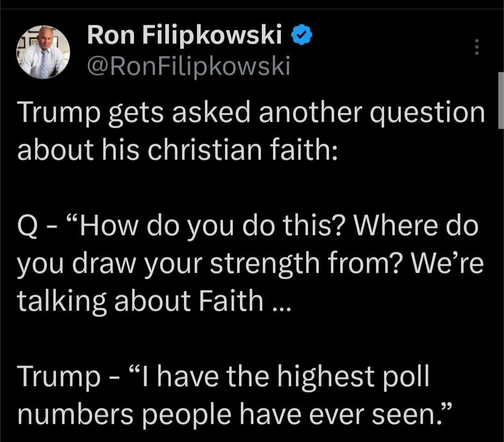Click the display name Ron Filipkowski
Image resolution: width=504 pixels, height=442 pixels.
click(184, 36)
